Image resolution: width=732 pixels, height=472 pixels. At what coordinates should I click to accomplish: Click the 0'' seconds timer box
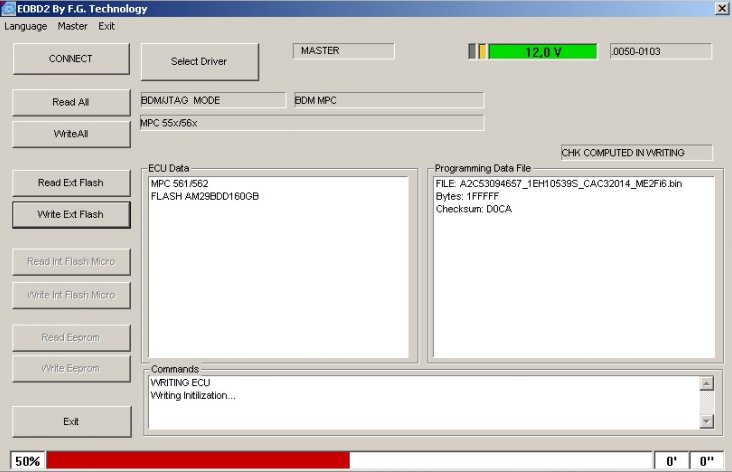[707, 461]
